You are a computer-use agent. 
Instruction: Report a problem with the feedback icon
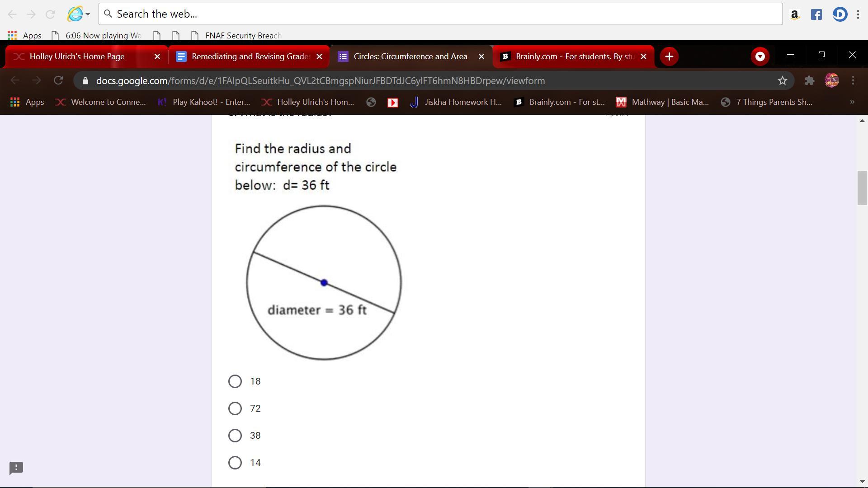[16, 468]
